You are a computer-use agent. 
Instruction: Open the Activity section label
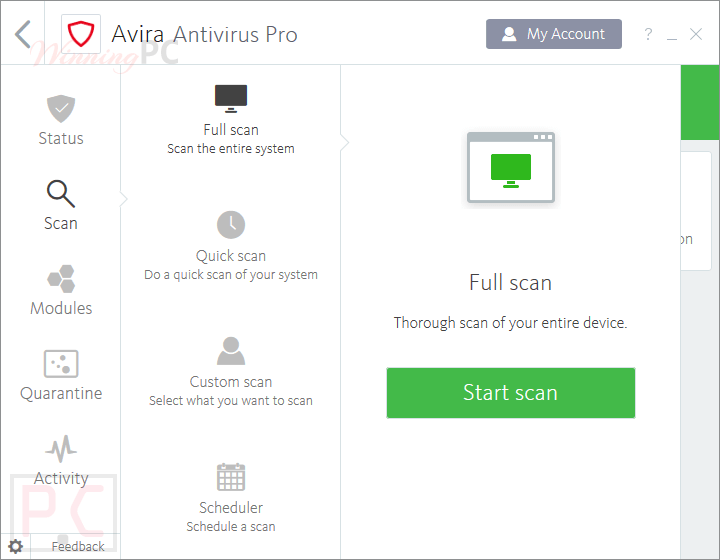(x=61, y=478)
